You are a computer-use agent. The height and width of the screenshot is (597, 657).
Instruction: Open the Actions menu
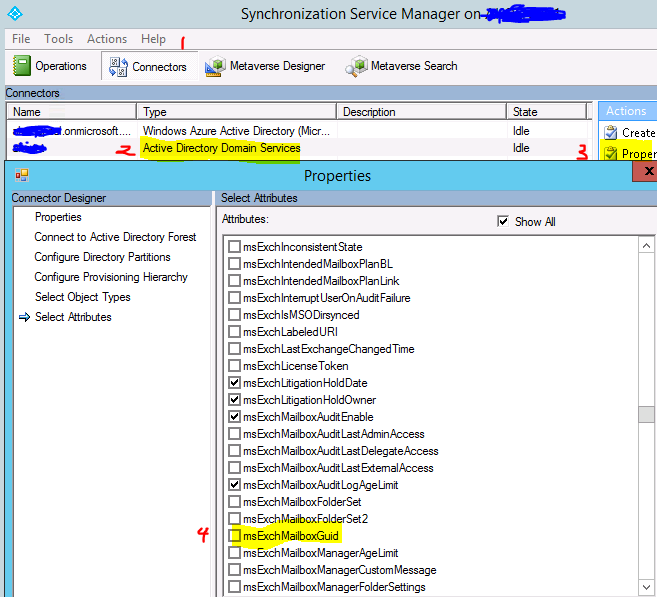pos(107,39)
